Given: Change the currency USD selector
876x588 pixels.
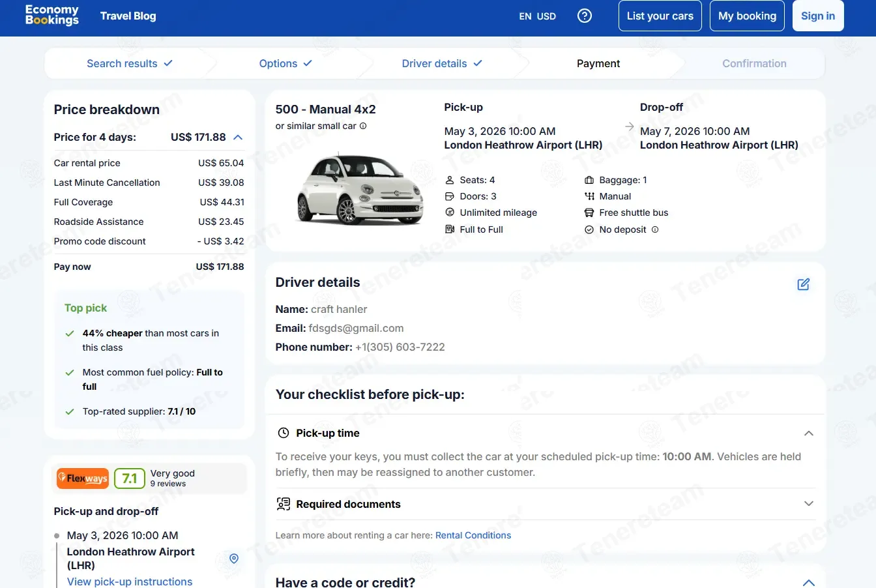Looking at the screenshot, I should [x=546, y=16].
